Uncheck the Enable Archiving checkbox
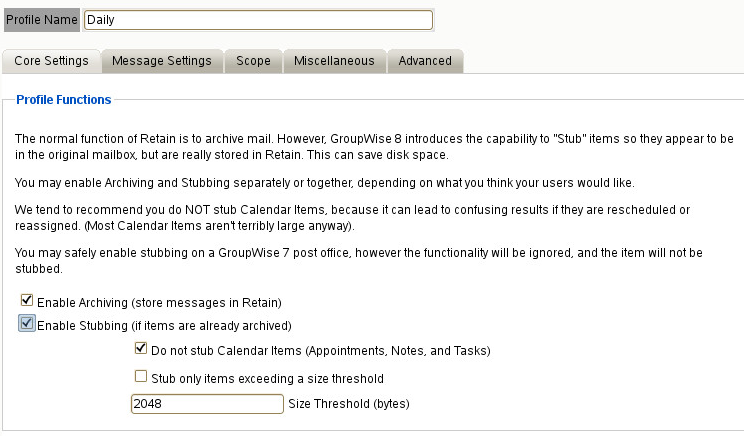Image resolution: width=744 pixels, height=436 pixels. coord(27,301)
